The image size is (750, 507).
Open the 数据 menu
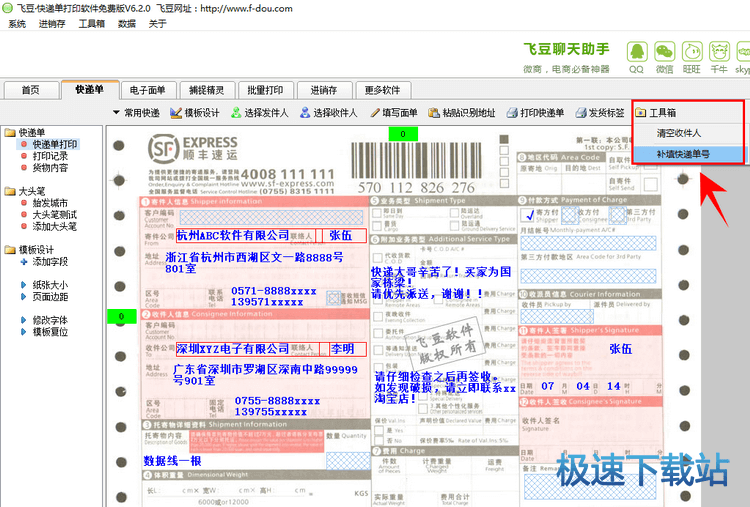click(127, 24)
